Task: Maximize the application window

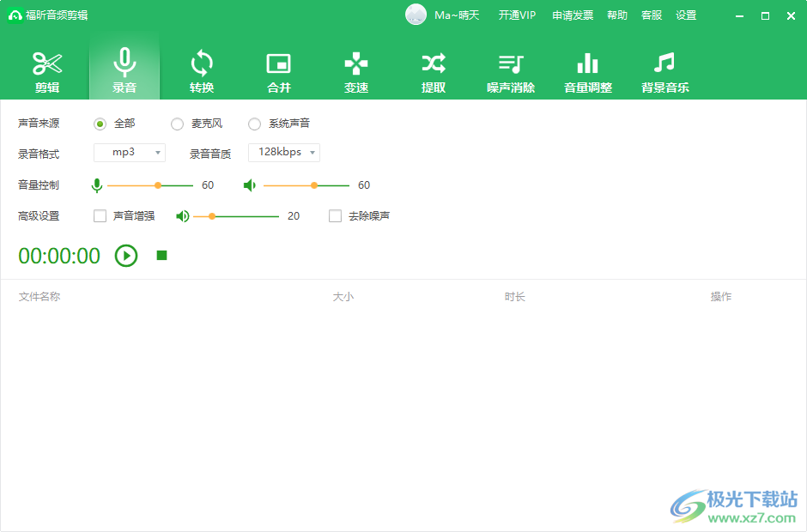Action: (x=765, y=16)
